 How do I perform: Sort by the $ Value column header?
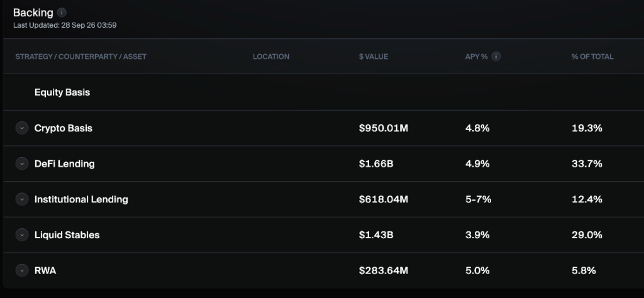coord(374,57)
